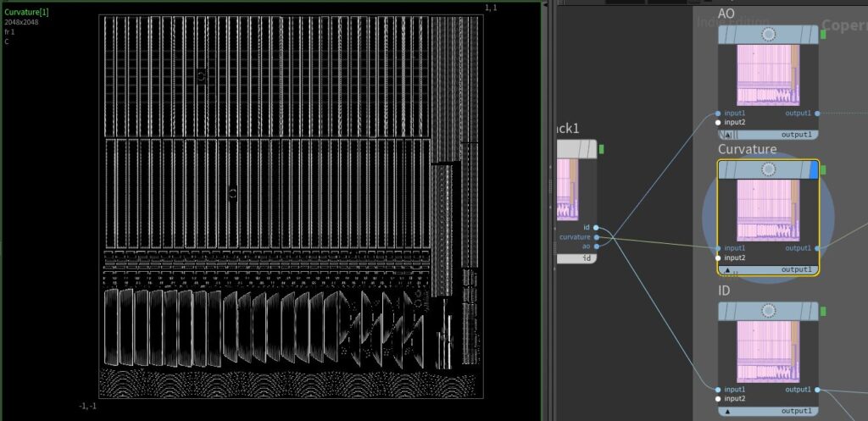This screenshot has height=421, width=868.
Task: Click the input2 connector dot on Curvature node
Action: (718, 258)
